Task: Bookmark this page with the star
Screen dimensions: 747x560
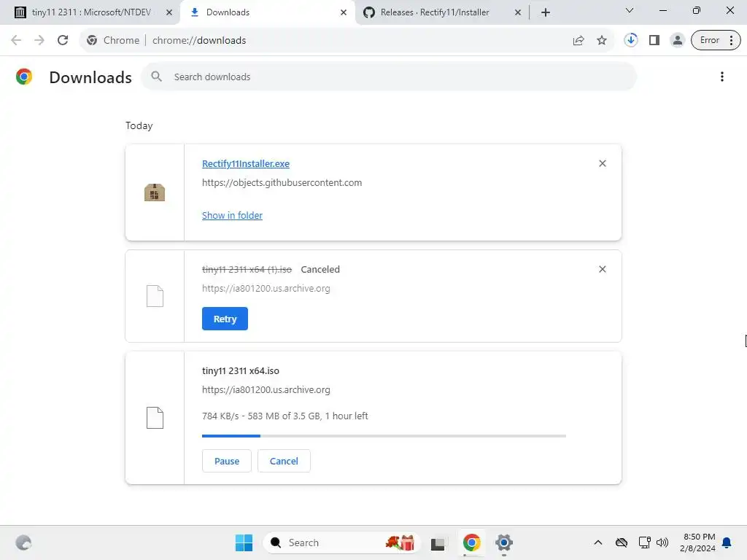Action: (602, 41)
